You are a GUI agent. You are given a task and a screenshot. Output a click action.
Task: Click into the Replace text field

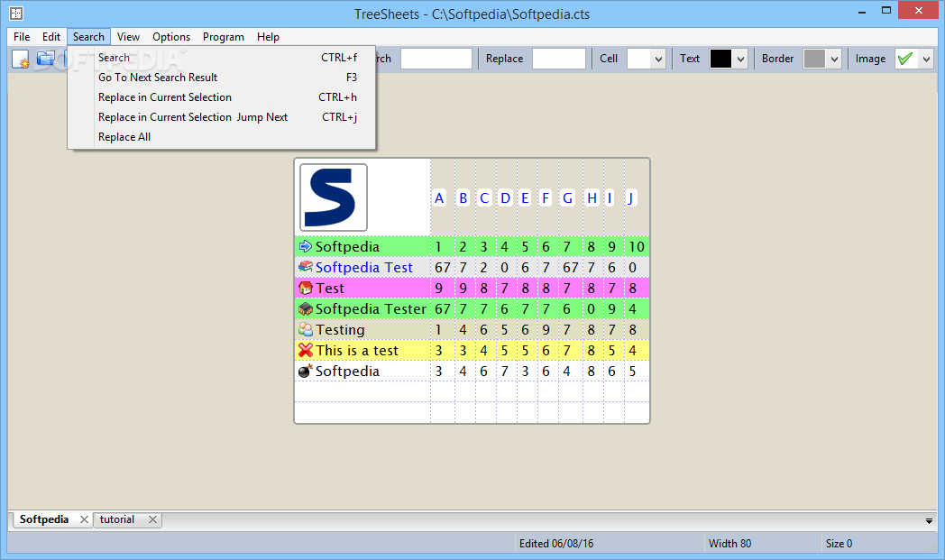click(559, 60)
